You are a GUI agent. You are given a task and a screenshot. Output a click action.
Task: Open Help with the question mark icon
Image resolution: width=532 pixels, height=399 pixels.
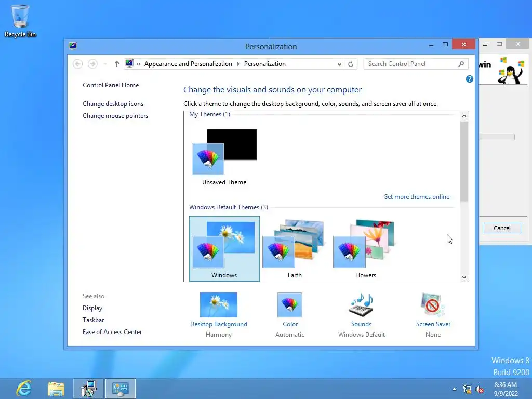pyautogui.click(x=470, y=79)
